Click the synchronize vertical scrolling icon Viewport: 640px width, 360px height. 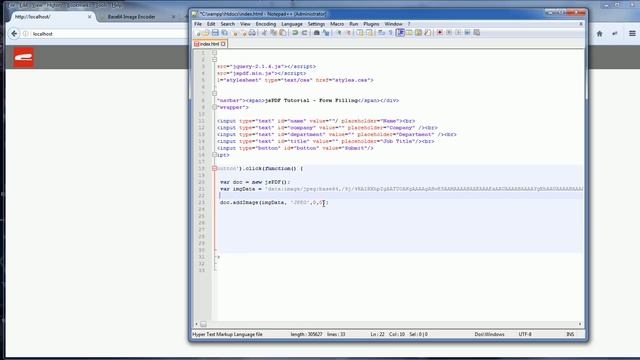click(x=360, y=33)
